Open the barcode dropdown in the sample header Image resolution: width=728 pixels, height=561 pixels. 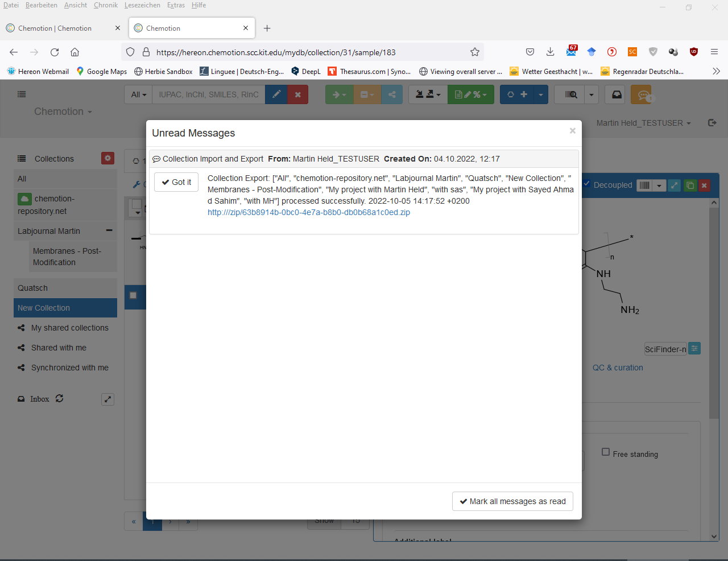pyautogui.click(x=659, y=185)
